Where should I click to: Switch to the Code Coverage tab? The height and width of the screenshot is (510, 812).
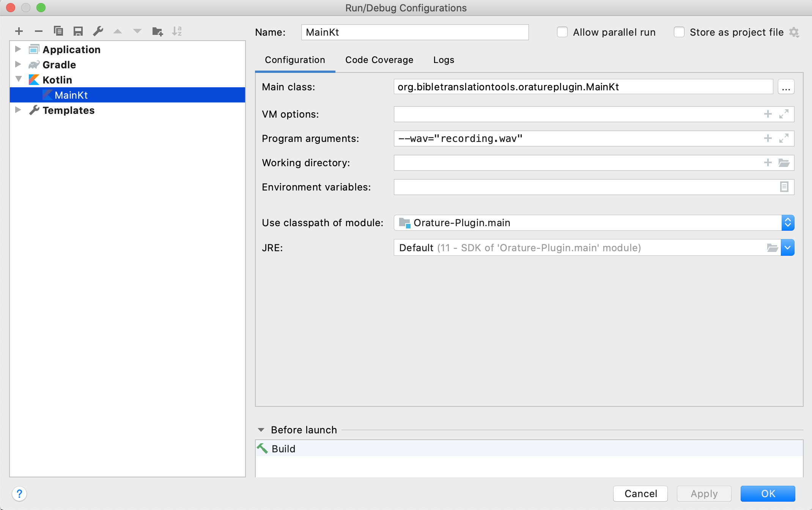(379, 60)
